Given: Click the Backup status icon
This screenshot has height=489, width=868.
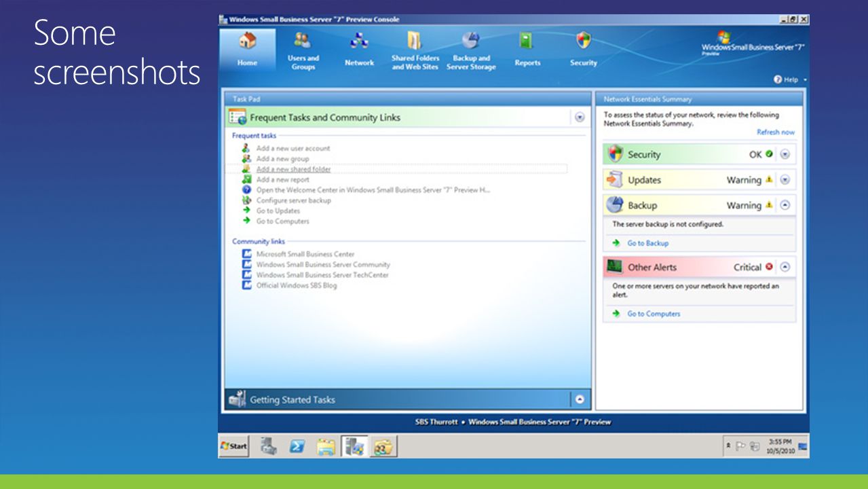Looking at the screenshot, I should 615,205.
